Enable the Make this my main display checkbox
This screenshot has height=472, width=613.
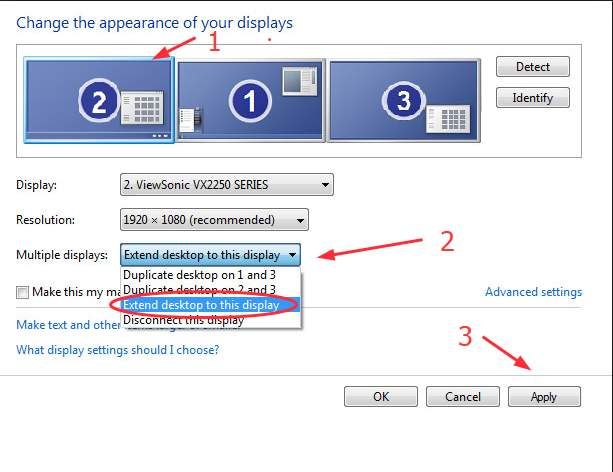(22, 292)
